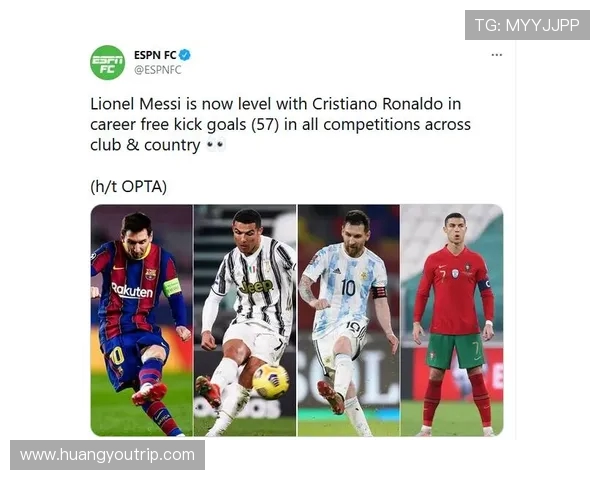This screenshot has width=600, height=480.
Task: Click the number 10 on light blue shirt
Action: pyautogui.click(x=348, y=287)
